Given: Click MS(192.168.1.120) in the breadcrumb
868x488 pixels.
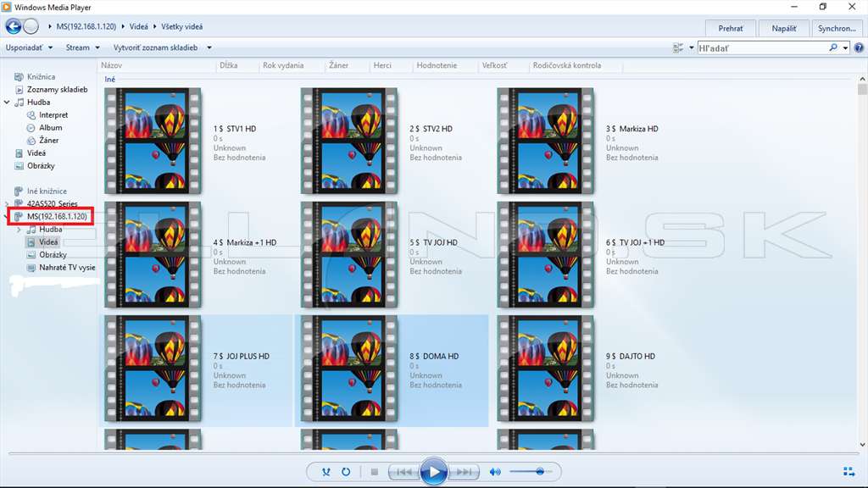Looking at the screenshot, I should (x=86, y=26).
